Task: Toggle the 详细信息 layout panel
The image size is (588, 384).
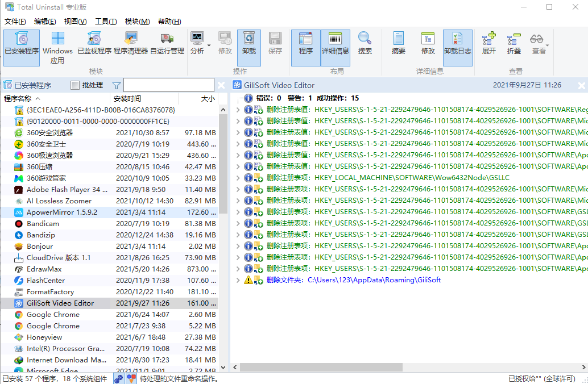Action: point(336,48)
